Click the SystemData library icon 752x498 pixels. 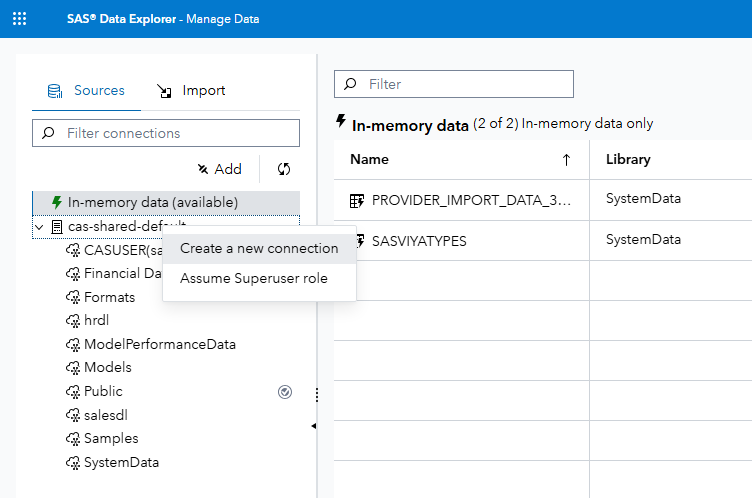click(x=73, y=463)
